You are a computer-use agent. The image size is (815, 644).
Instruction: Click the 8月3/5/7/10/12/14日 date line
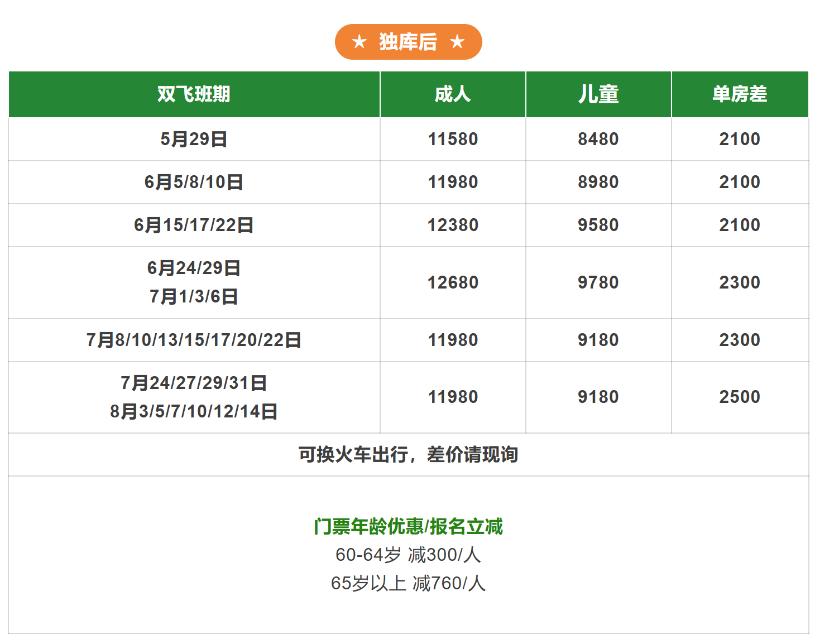tap(194, 411)
